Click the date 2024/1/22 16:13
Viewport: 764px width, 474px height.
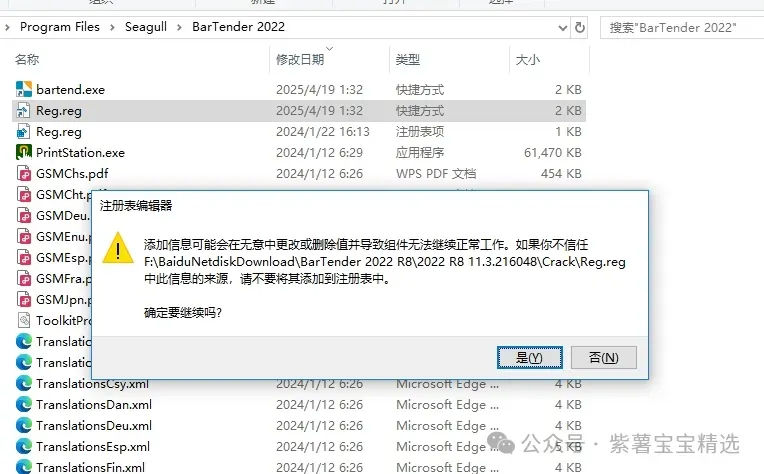[323, 132]
